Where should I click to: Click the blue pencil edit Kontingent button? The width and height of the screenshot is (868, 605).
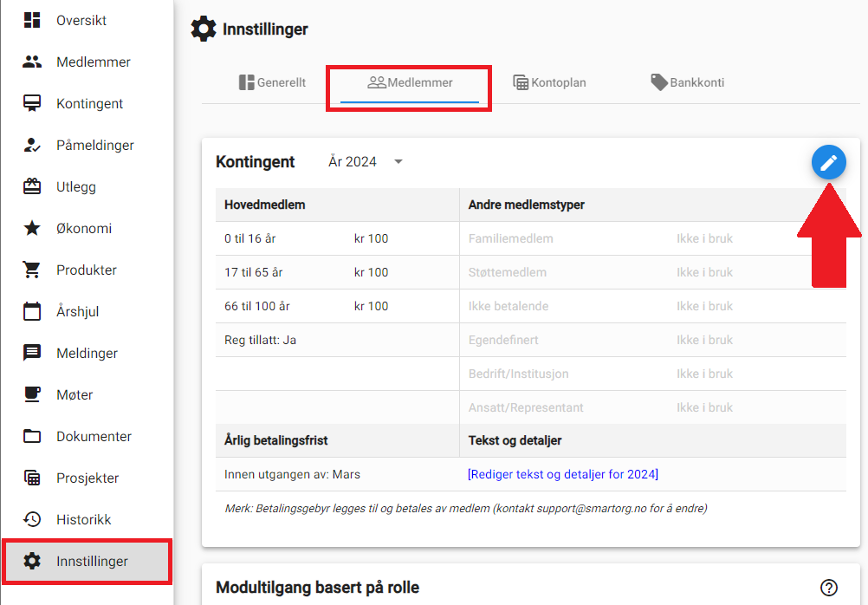coord(829,162)
